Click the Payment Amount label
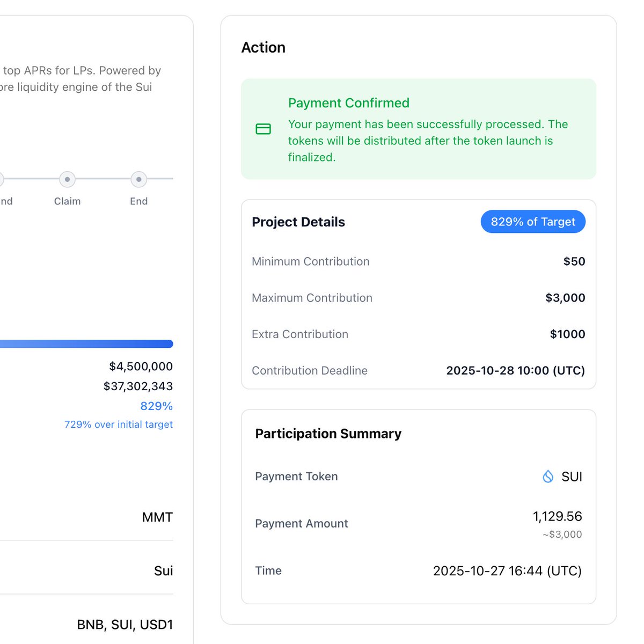 coord(302,524)
